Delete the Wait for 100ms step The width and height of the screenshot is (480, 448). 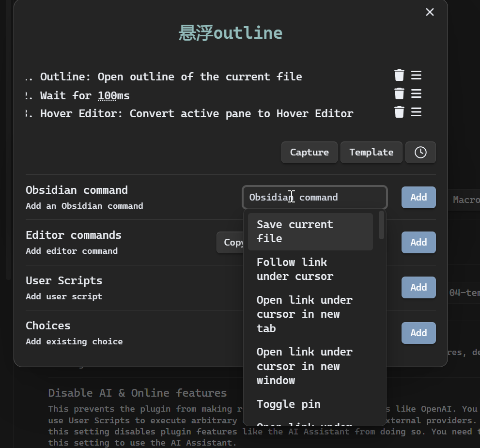pyautogui.click(x=399, y=93)
